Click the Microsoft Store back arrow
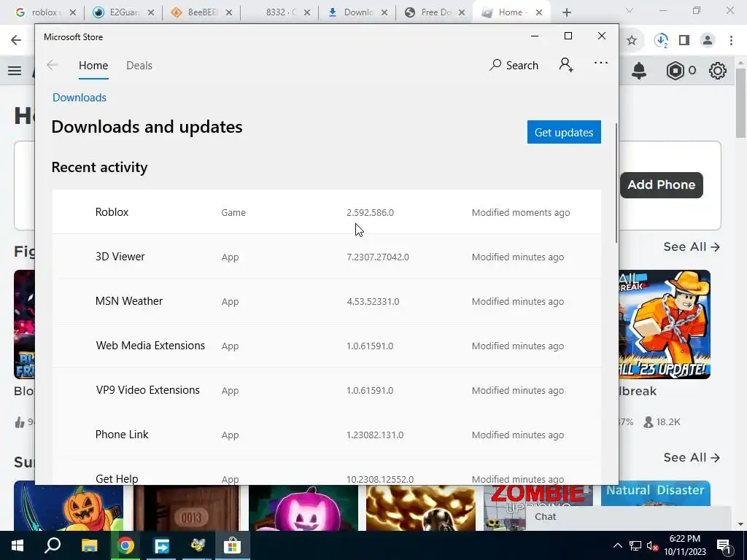The image size is (747, 560). [x=53, y=65]
